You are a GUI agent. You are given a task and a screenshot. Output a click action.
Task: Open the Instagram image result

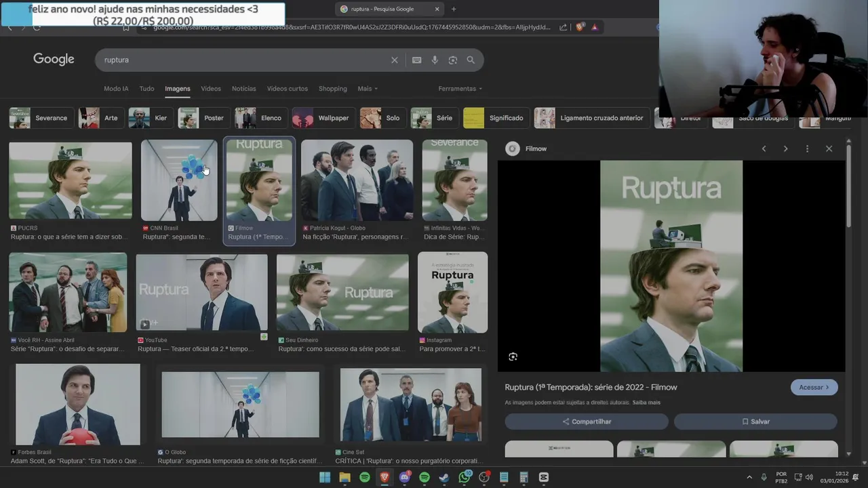452,292
